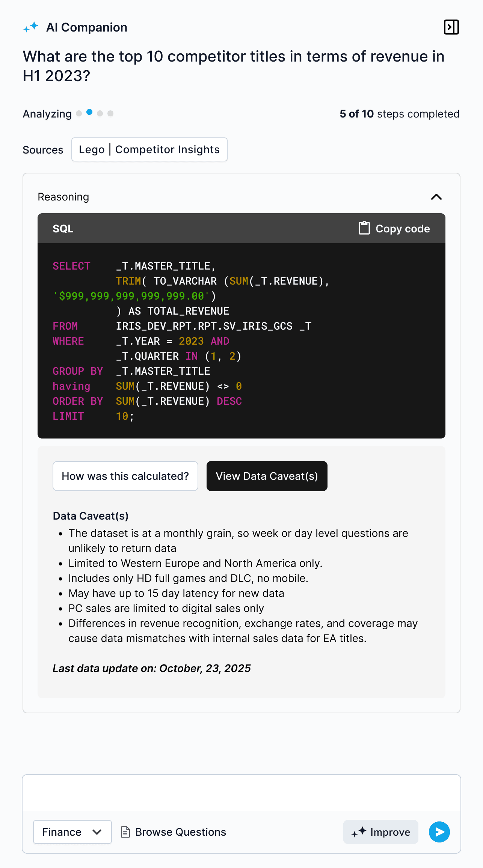Open How was this calculated?
Screen dimensions: 483x868
click(x=125, y=476)
